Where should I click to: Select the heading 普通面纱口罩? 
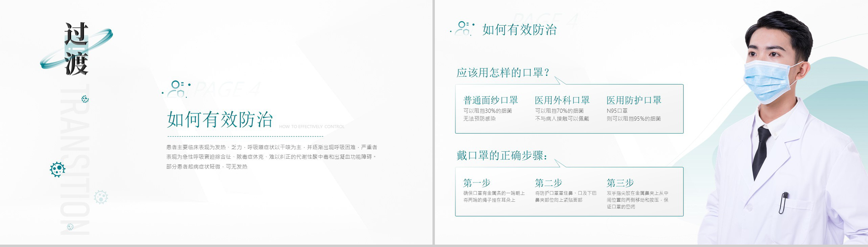pos(491,100)
